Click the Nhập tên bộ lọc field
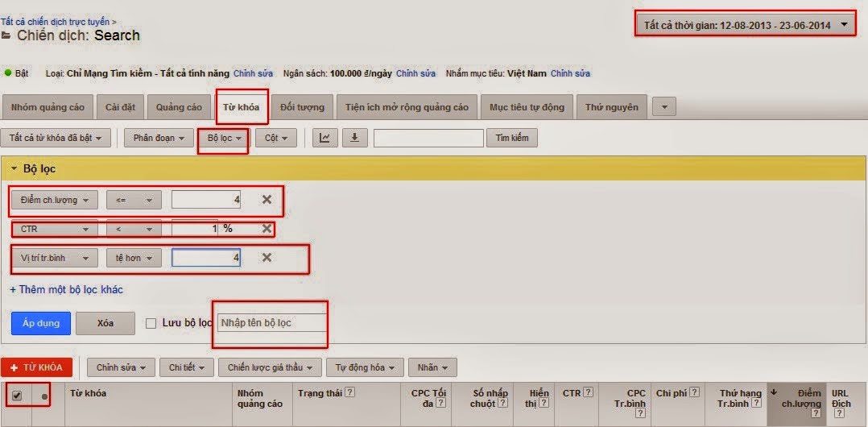The height and width of the screenshot is (427, 868). point(272,323)
